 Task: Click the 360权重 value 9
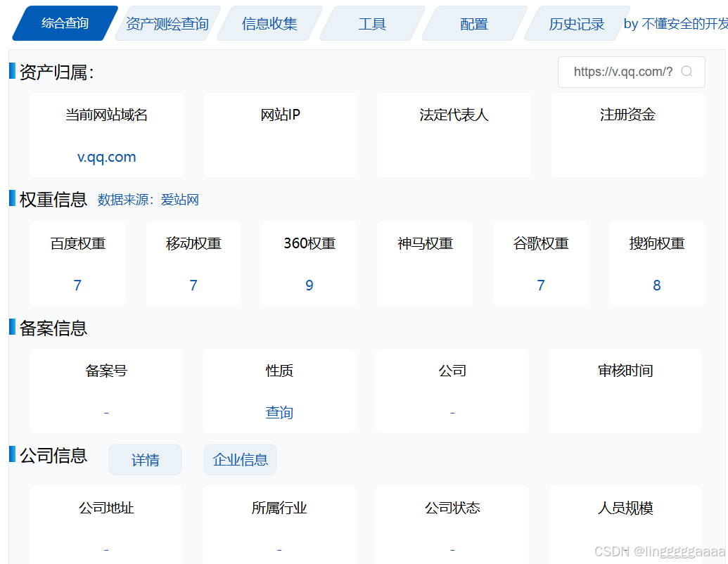point(309,286)
